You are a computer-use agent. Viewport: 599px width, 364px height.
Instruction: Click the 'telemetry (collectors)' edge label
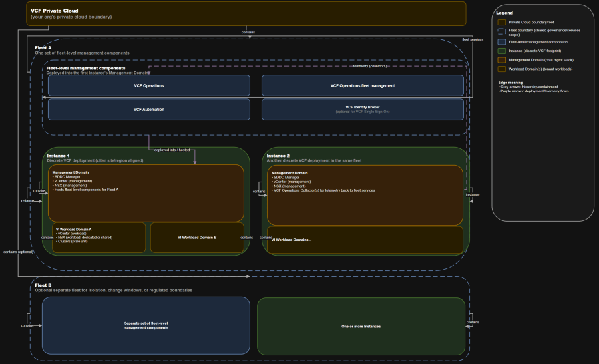point(369,66)
